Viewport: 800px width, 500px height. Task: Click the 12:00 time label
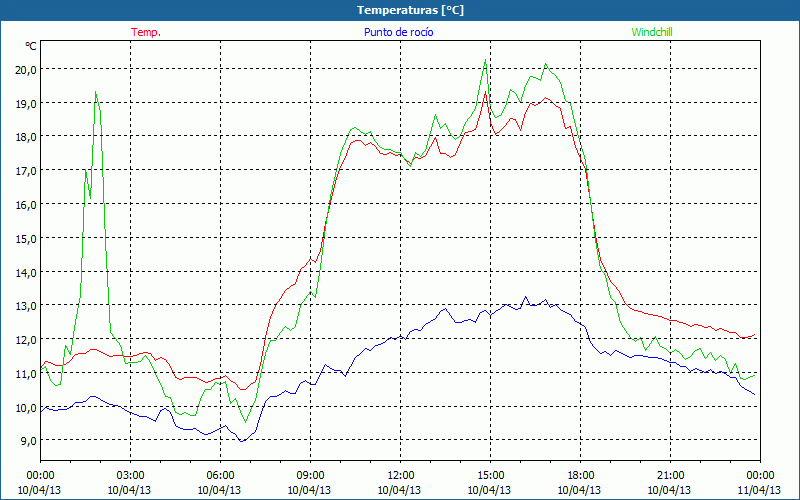400,475
